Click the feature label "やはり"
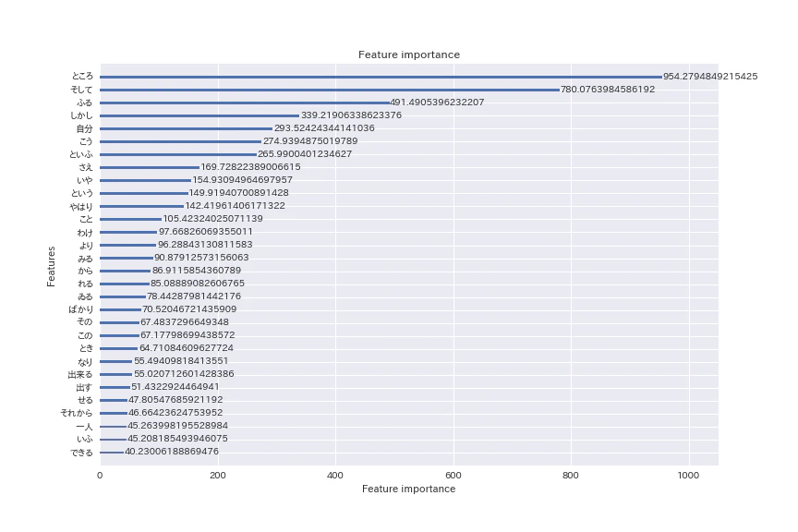 coord(81,206)
